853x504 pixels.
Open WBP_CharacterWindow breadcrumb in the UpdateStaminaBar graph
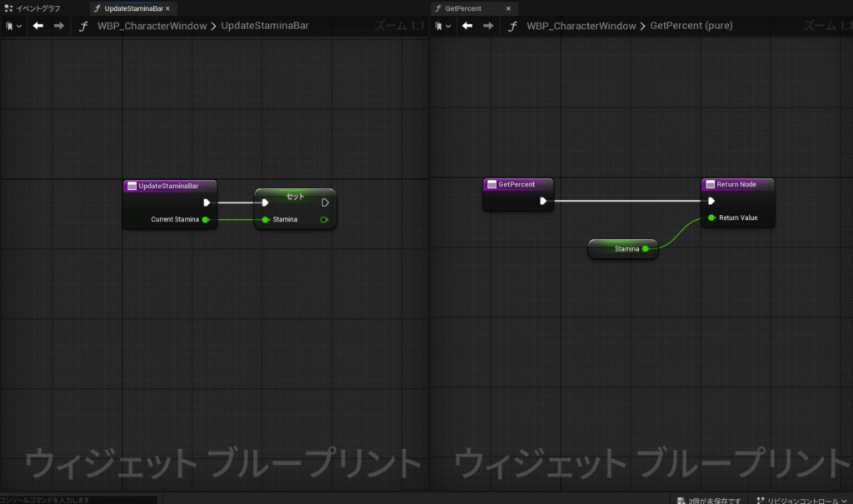coord(152,26)
